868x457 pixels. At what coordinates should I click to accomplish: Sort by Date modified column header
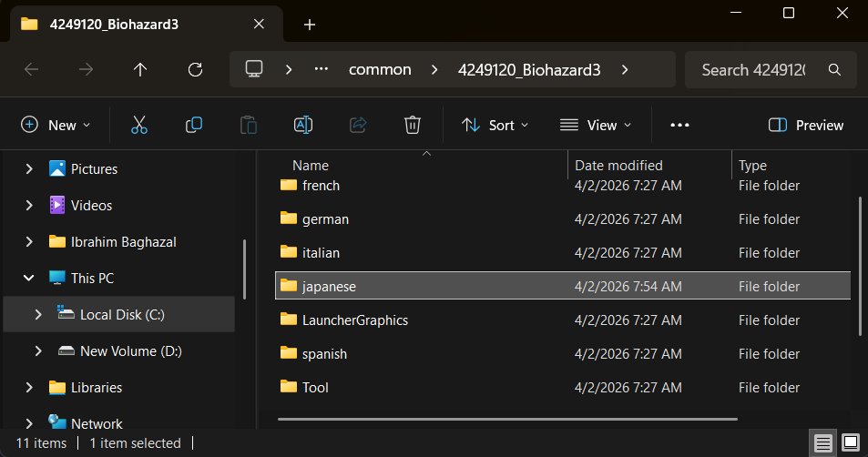(x=618, y=166)
